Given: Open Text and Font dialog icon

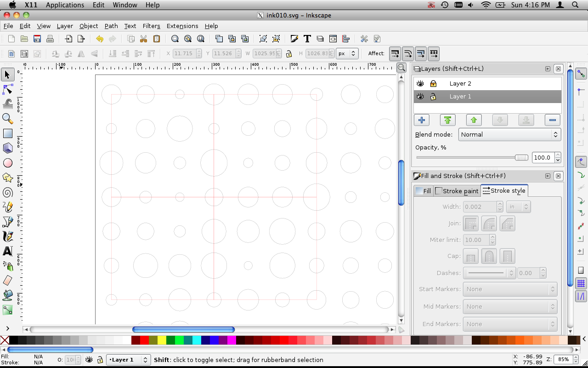Looking at the screenshot, I should coord(307,39).
